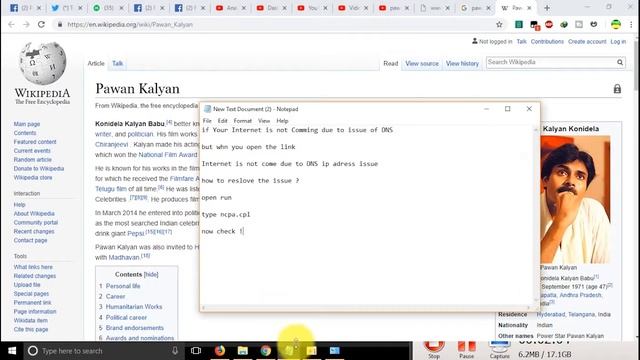Click the Cortana search circle icon
This screenshot has height=360, width=640.
pos(33,351)
